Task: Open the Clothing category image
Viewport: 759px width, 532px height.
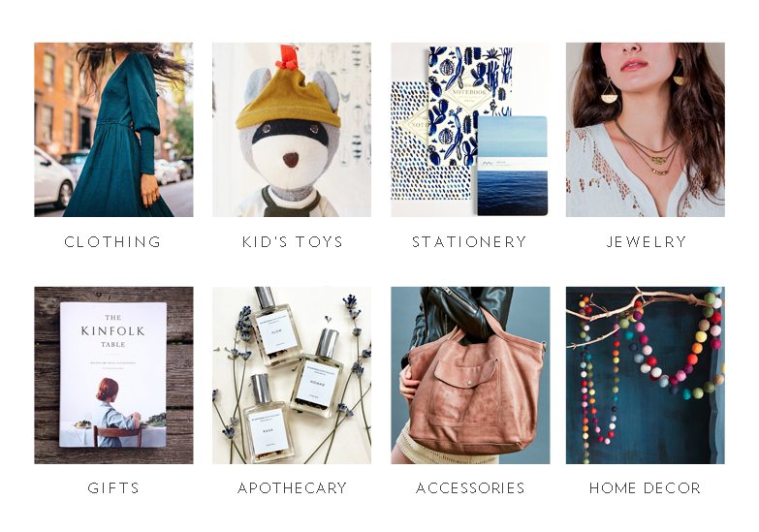Action: coord(113,130)
